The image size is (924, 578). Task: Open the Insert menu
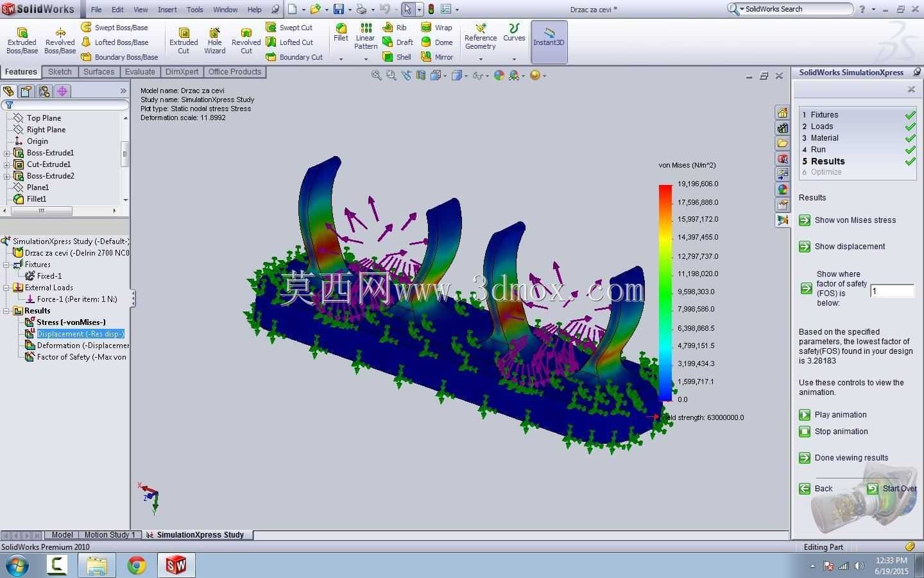click(x=167, y=10)
